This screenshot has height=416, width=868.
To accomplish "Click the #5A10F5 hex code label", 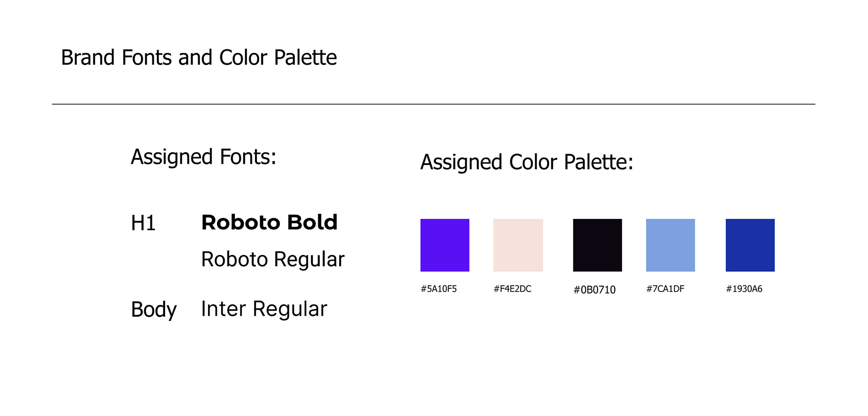I will click(x=439, y=288).
